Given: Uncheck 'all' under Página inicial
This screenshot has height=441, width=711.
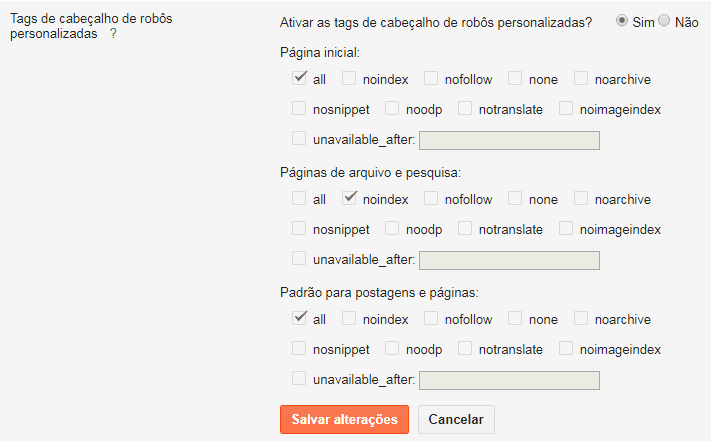Looking at the screenshot, I should (x=299, y=78).
